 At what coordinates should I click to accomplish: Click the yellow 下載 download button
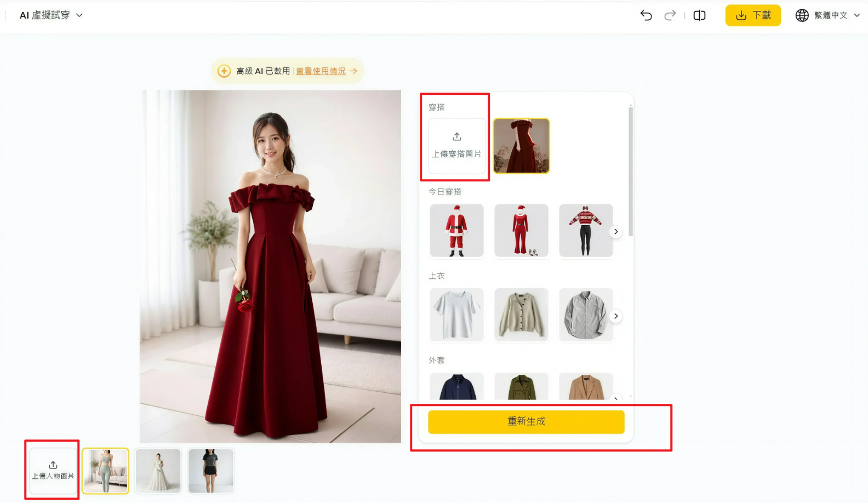pyautogui.click(x=753, y=15)
